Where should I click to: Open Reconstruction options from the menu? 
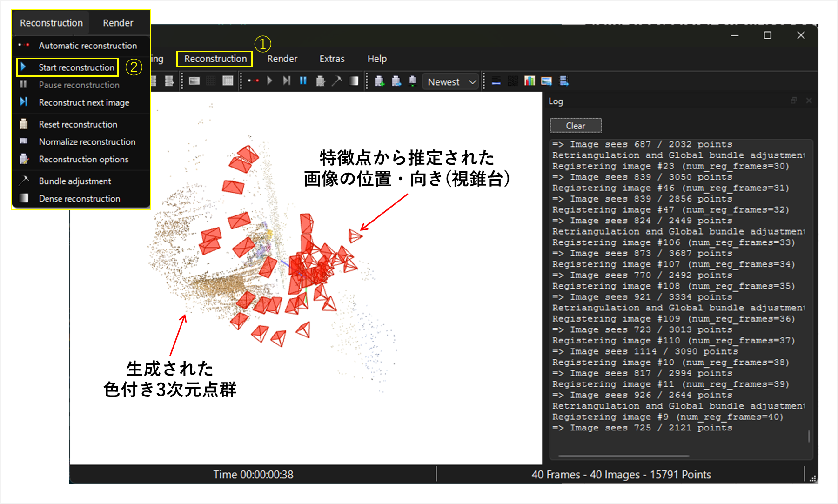pos(83,159)
